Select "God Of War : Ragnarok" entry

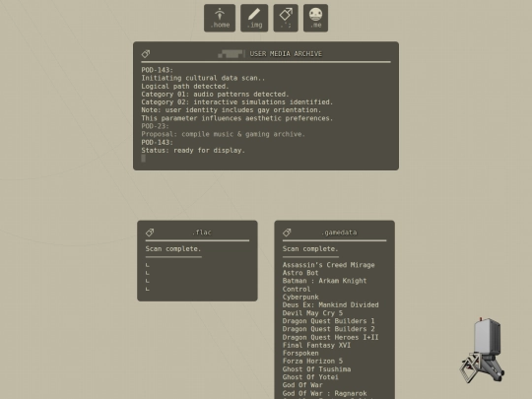coord(324,393)
